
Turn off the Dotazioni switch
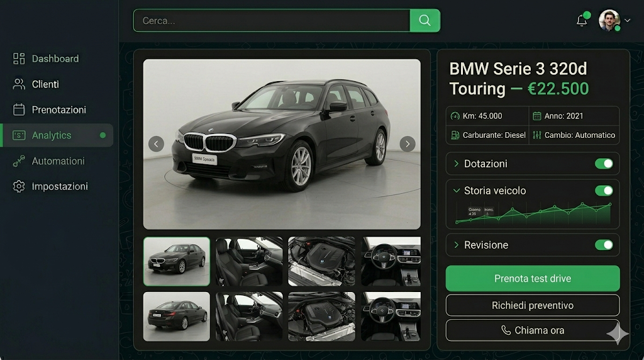(x=604, y=164)
